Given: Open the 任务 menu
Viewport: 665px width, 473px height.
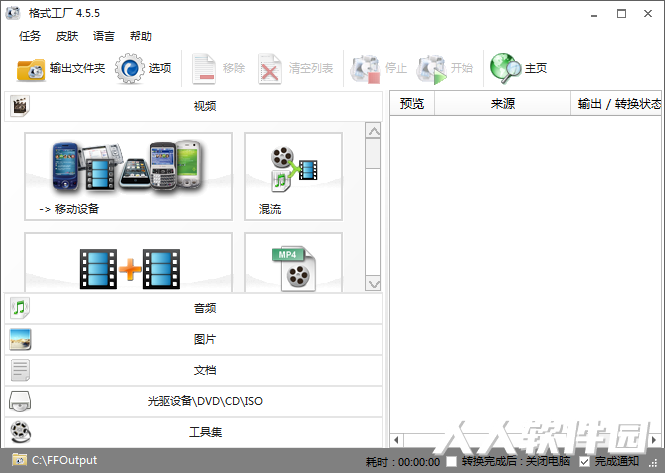Looking at the screenshot, I should coord(30,36).
